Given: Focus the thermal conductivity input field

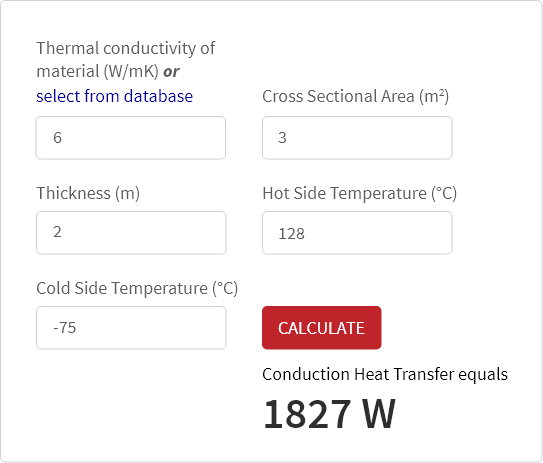Looking at the screenshot, I should tap(131, 138).
